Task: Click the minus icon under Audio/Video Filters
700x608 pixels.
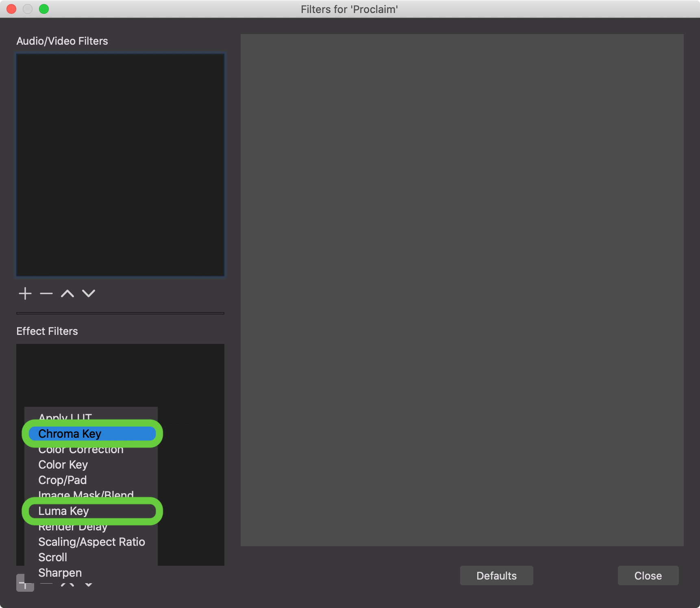Action: 46,293
